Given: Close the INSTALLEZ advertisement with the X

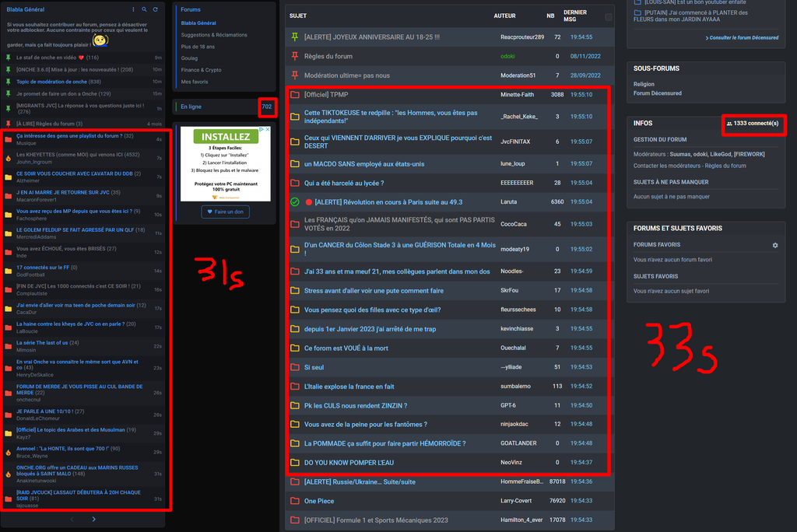Looking at the screenshot, I should pos(268,130).
